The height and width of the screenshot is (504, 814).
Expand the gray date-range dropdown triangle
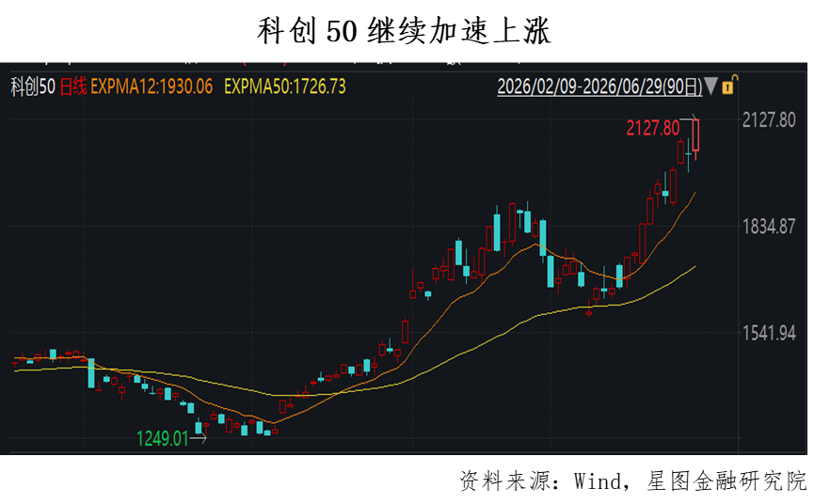[x=711, y=86]
